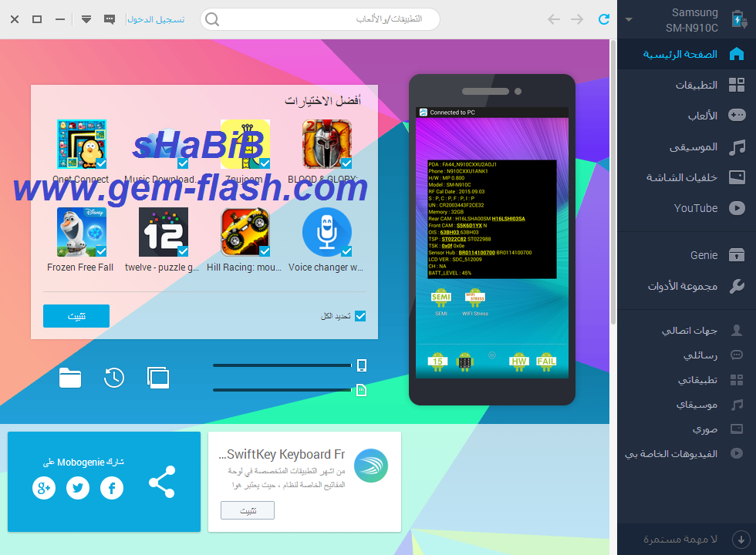756x555 pixels.
Task: Click the Genie store icon
Action: (x=736, y=255)
